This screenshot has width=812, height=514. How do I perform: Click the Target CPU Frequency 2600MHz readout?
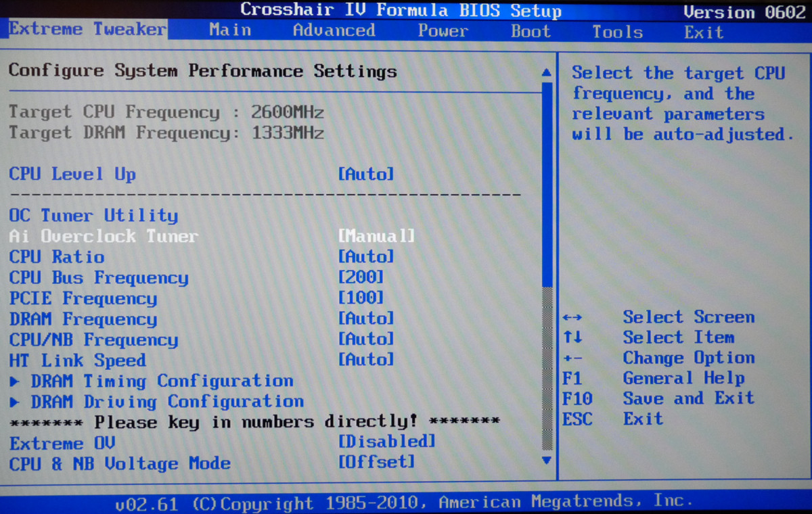click(x=166, y=112)
